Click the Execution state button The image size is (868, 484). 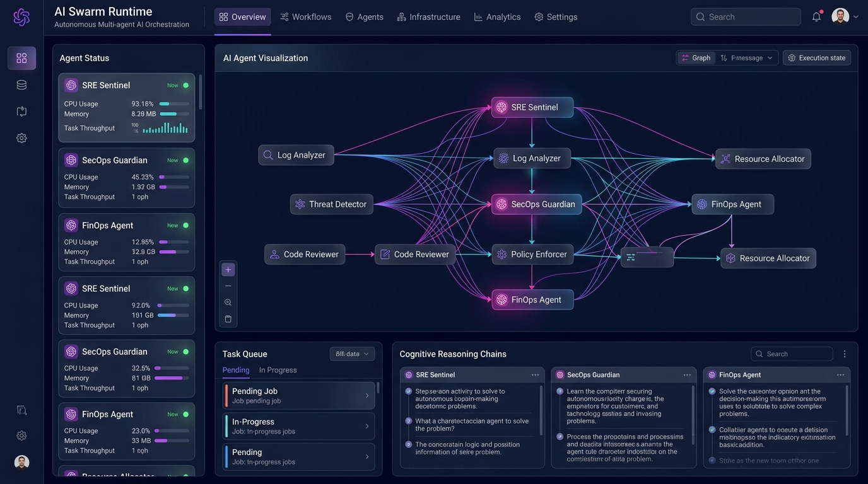tap(817, 58)
